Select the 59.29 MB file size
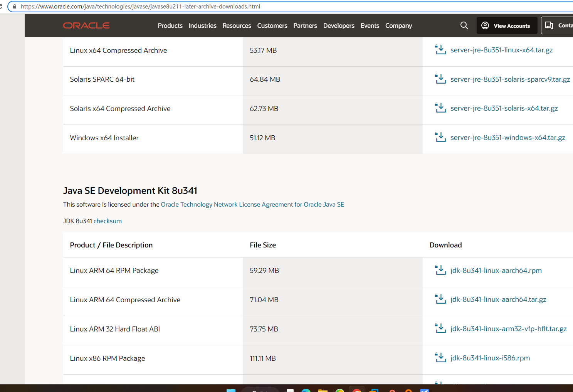Screen dimensions: 573x392 (x=264, y=271)
